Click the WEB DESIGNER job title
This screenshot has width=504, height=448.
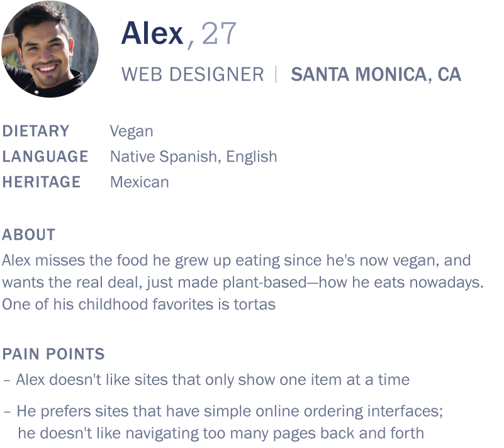[x=193, y=74]
